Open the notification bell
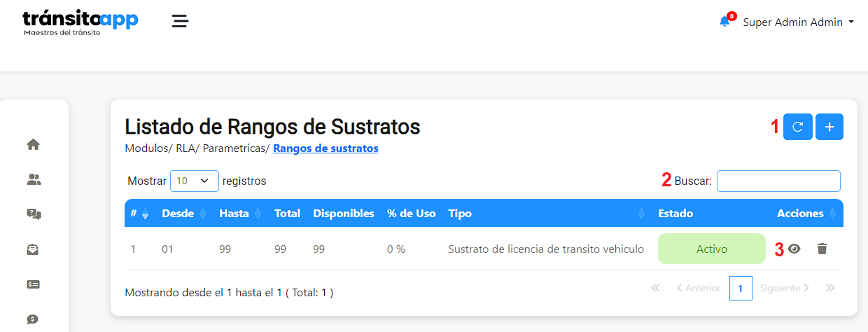Image resolution: width=868 pixels, height=332 pixels. (724, 22)
